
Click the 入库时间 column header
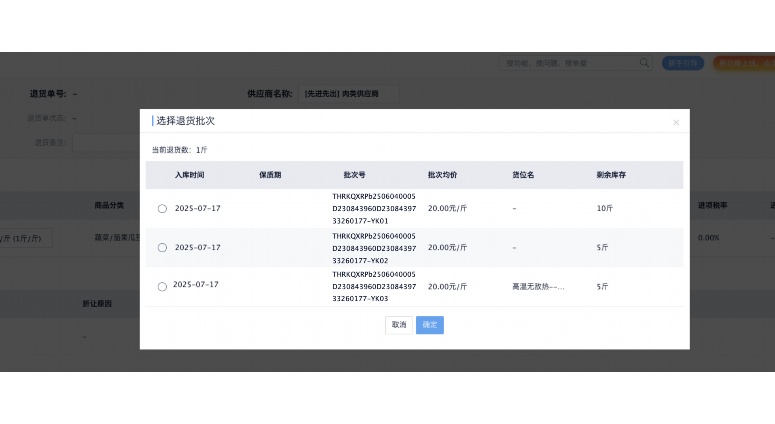[x=189, y=175]
